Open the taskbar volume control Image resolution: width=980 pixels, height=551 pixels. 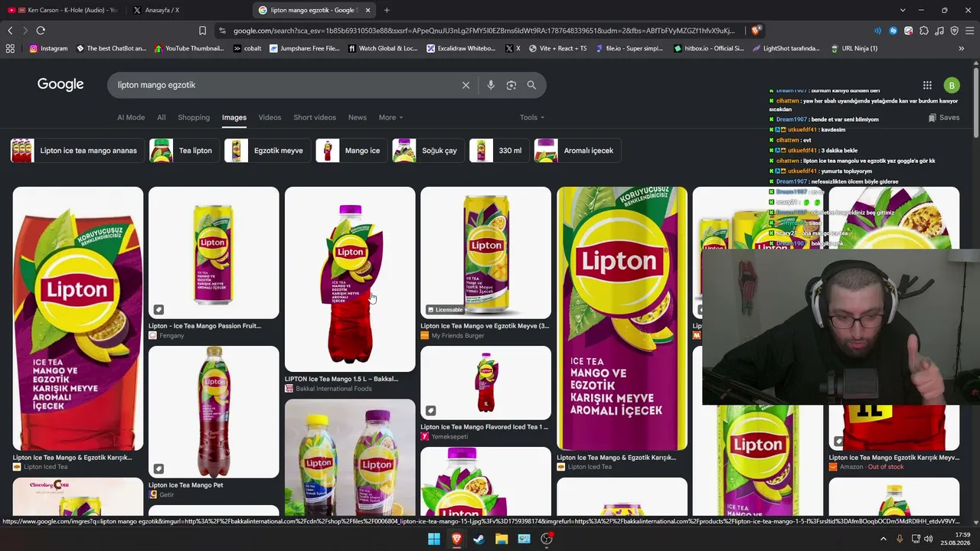pyautogui.click(x=929, y=539)
